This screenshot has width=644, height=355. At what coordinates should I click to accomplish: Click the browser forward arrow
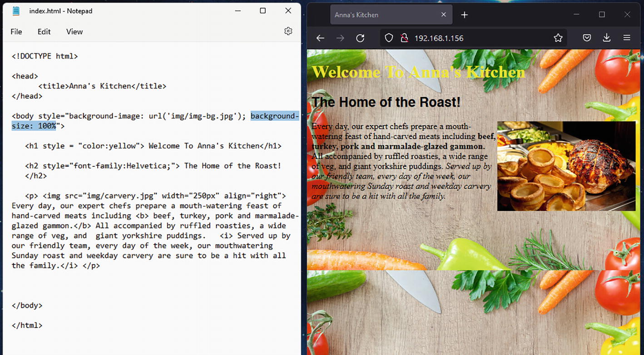(x=340, y=38)
